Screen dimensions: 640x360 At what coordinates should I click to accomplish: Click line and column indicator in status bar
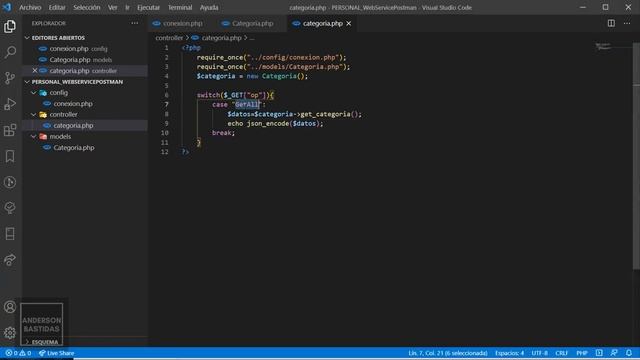[448, 353]
